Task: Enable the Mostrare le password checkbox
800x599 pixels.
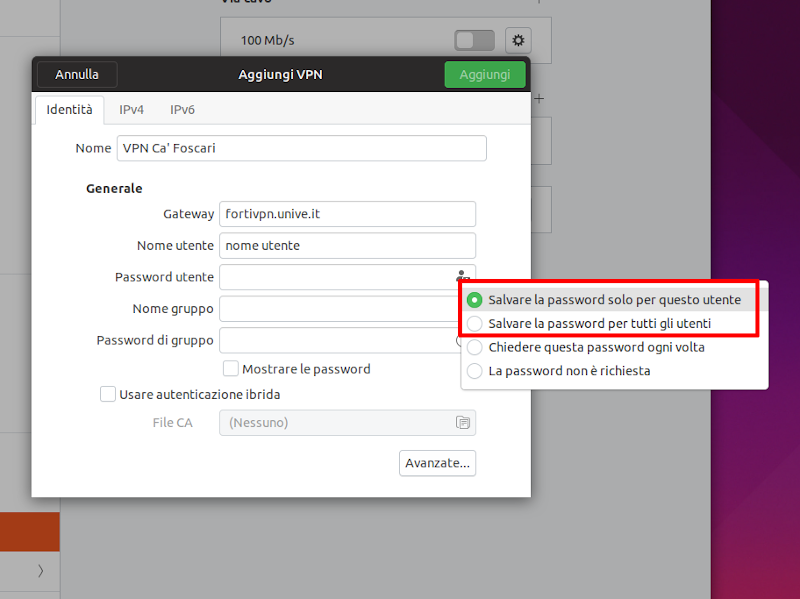Action: [x=231, y=368]
